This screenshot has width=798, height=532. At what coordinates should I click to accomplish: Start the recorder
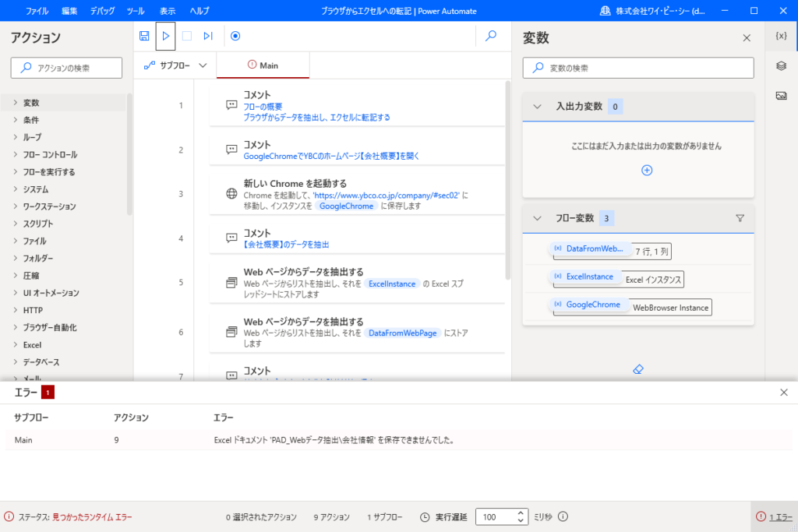coord(235,36)
